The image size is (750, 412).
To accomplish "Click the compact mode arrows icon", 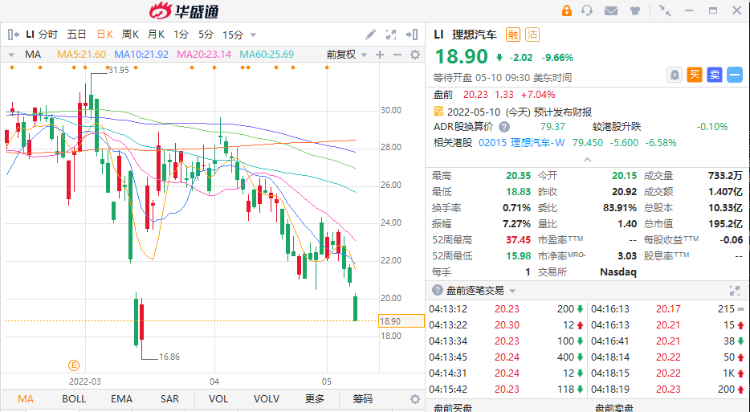I will click(x=665, y=11).
